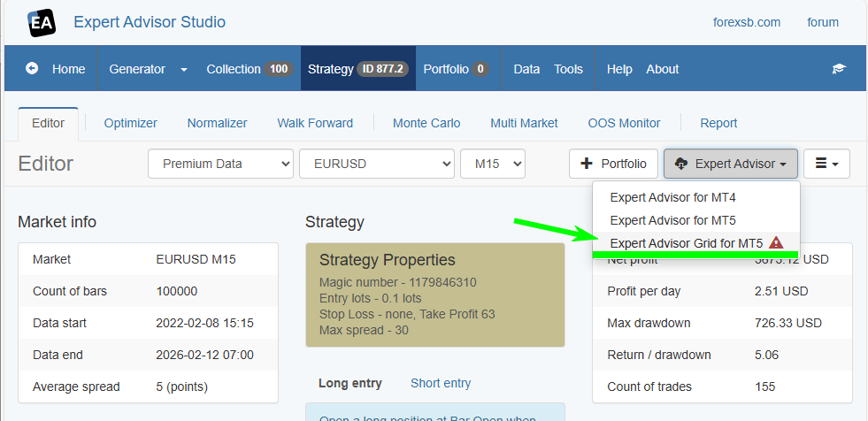Click the Home back-arrow icon

point(32,68)
